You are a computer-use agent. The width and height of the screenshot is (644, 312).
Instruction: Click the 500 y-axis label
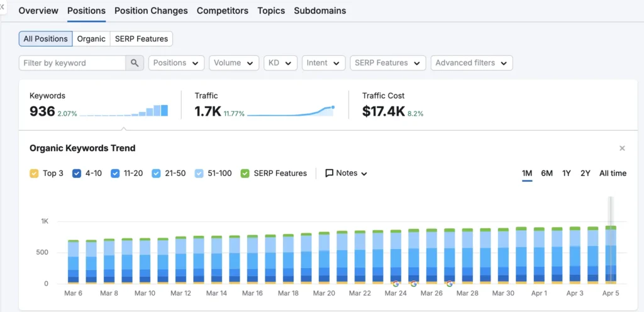pyautogui.click(x=43, y=252)
